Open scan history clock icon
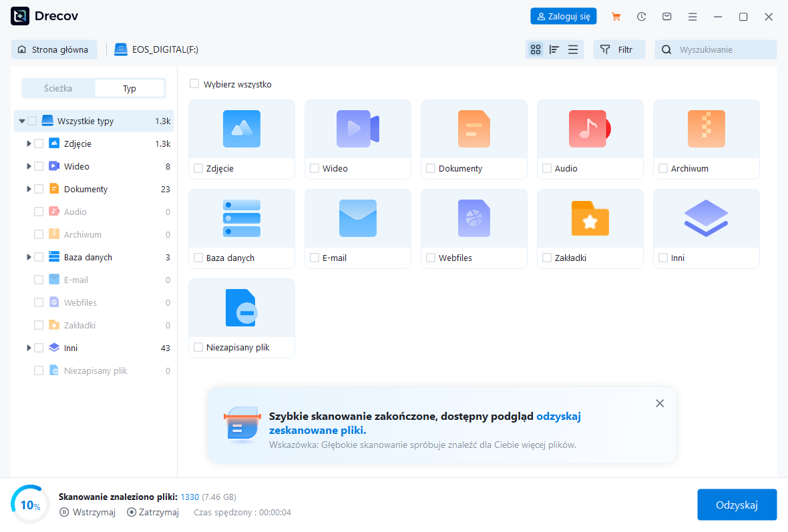 tap(641, 17)
